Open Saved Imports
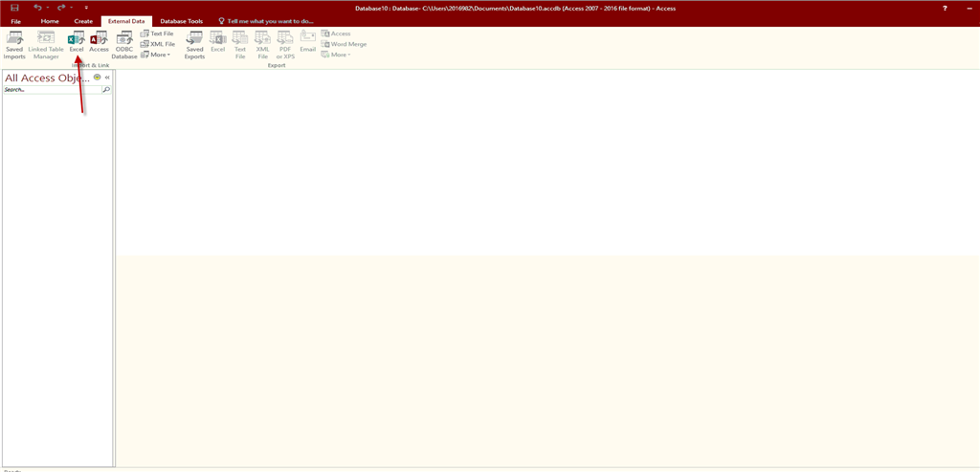Image resolution: width=980 pixels, height=472 pixels. (x=14, y=44)
